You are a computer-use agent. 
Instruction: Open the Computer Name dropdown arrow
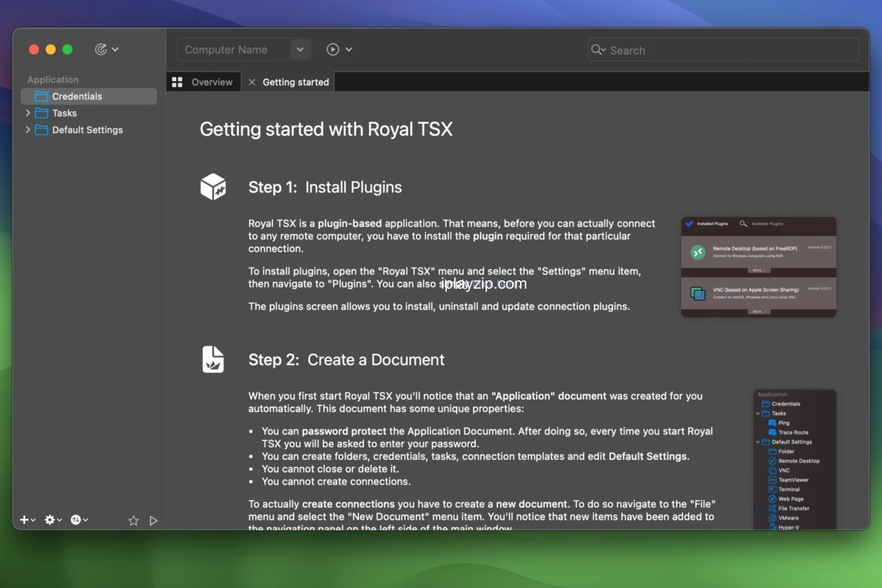pyautogui.click(x=300, y=50)
